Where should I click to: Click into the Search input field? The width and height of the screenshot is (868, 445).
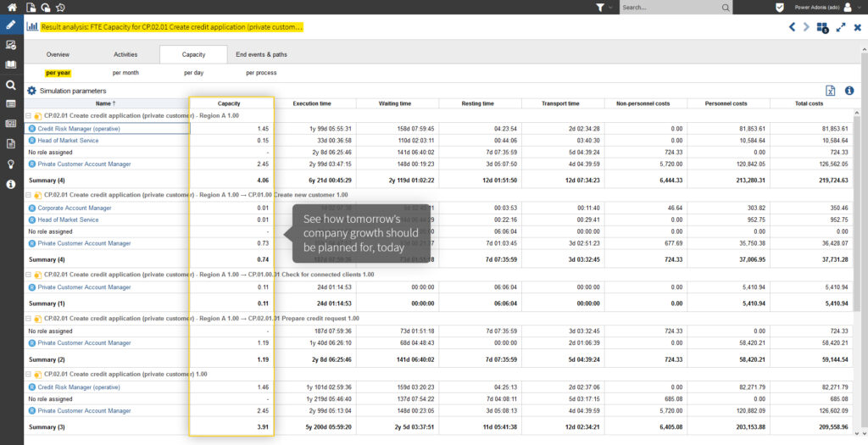point(670,7)
